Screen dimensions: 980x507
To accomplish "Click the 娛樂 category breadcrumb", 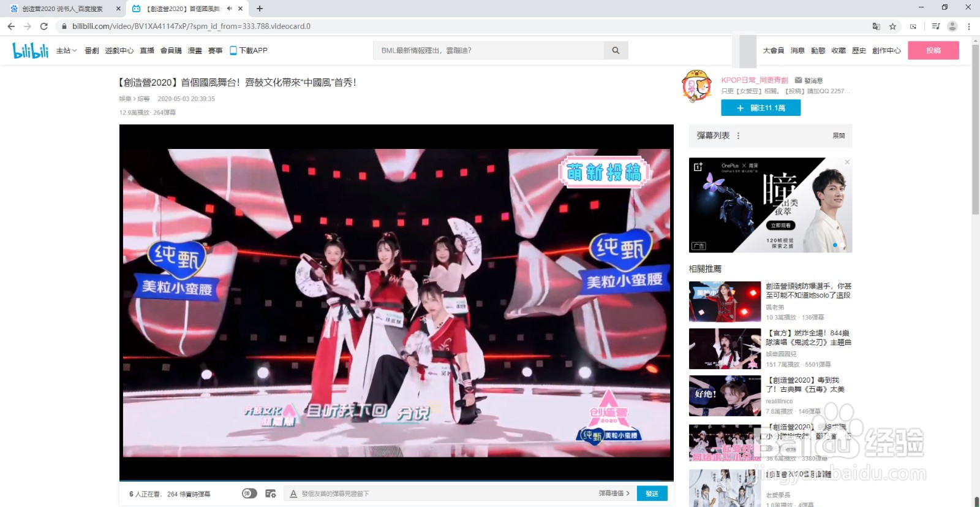I will point(125,99).
